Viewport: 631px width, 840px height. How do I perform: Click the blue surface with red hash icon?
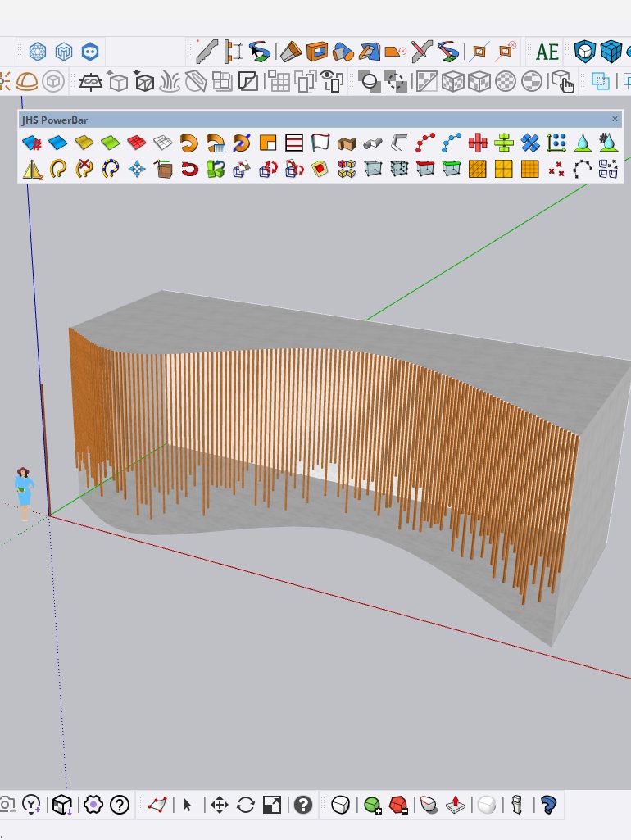pyautogui.click(x=32, y=143)
